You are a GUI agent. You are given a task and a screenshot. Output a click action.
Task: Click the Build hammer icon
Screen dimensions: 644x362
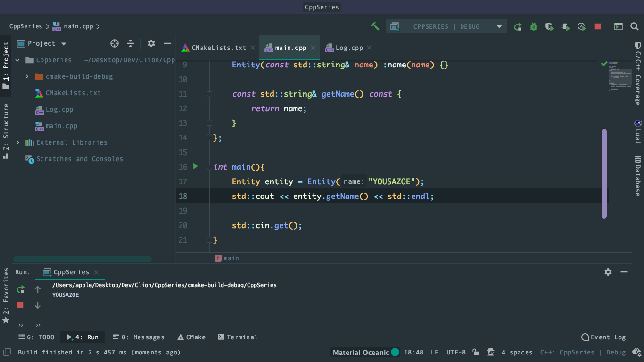tap(375, 26)
